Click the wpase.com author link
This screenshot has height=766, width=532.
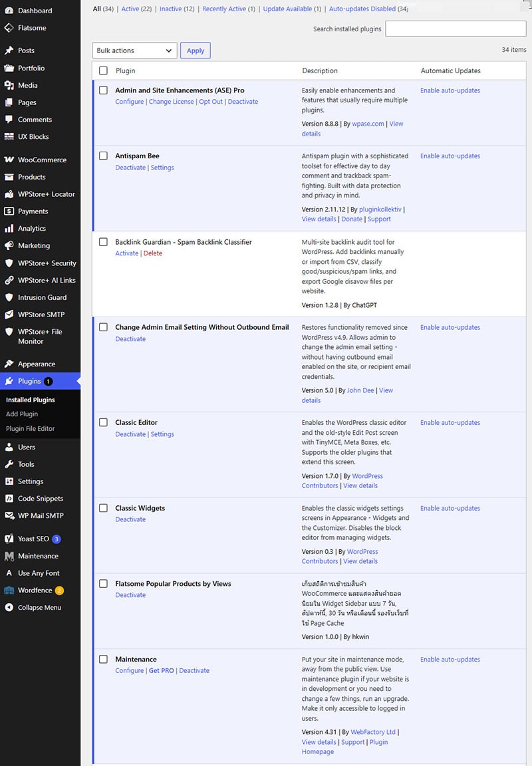tap(368, 124)
